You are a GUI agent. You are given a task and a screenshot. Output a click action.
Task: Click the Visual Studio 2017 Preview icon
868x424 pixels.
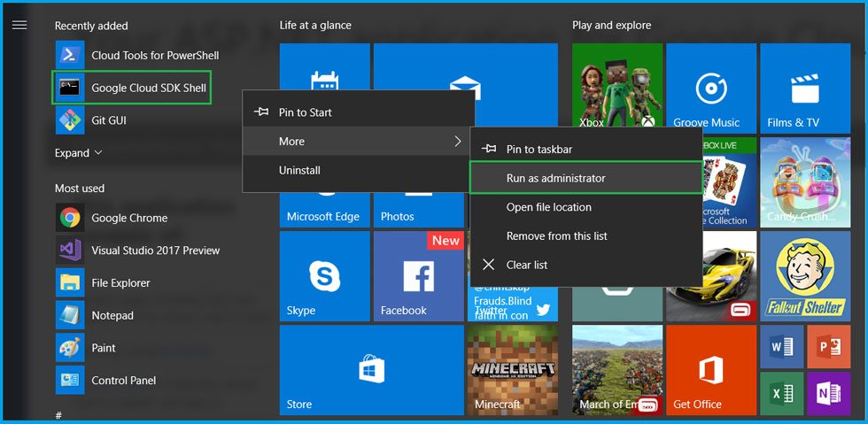(70, 251)
